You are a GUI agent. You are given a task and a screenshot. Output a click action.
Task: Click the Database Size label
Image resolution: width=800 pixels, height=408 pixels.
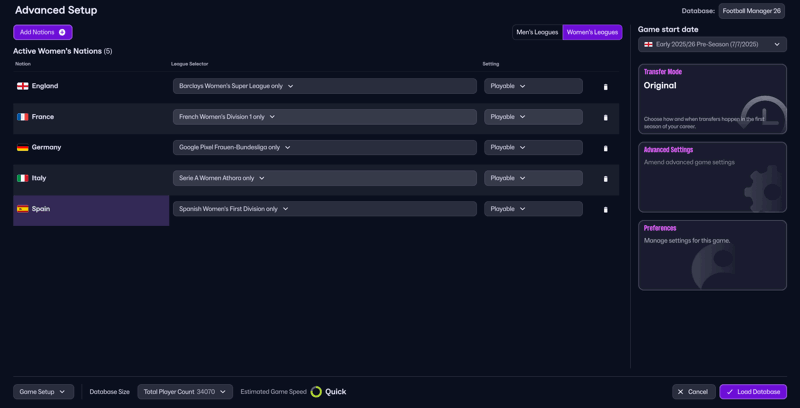pos(109,392)
